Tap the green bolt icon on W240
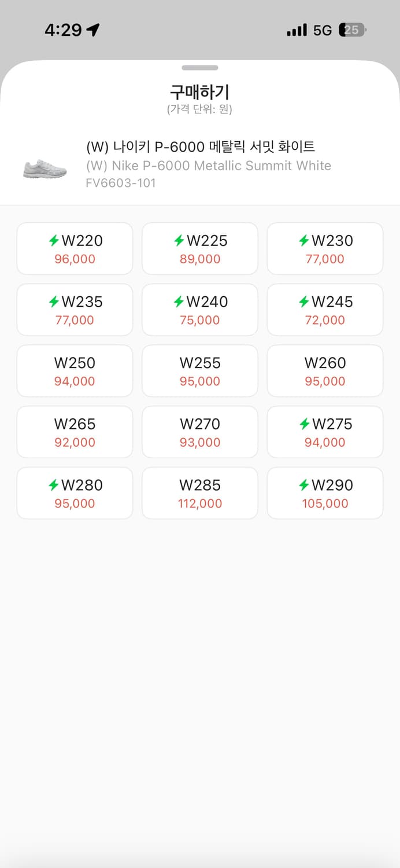Image resolution: width=400 pixels, height=868 pixels. pyautogui.click(x=179, y=301)
